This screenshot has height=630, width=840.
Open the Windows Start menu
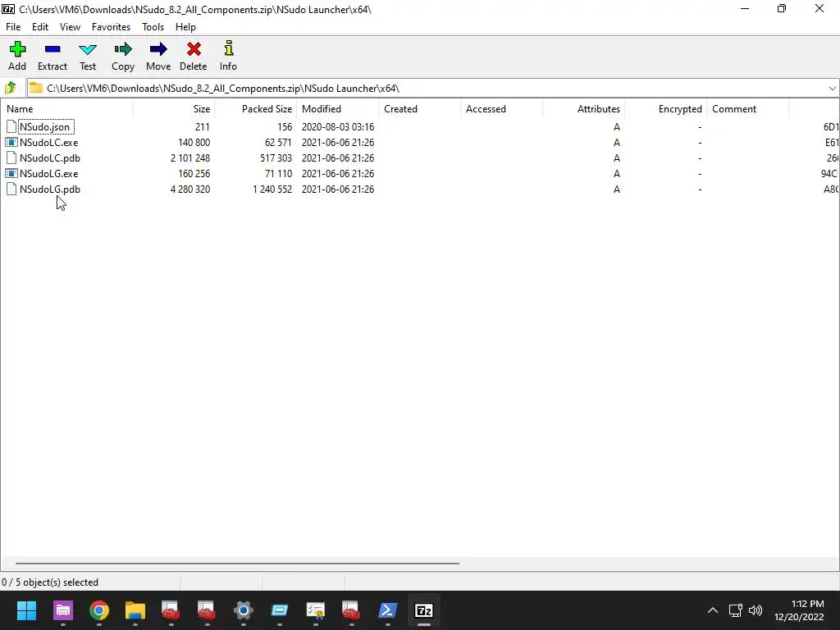pyautogui.click(x=26, y=610)
